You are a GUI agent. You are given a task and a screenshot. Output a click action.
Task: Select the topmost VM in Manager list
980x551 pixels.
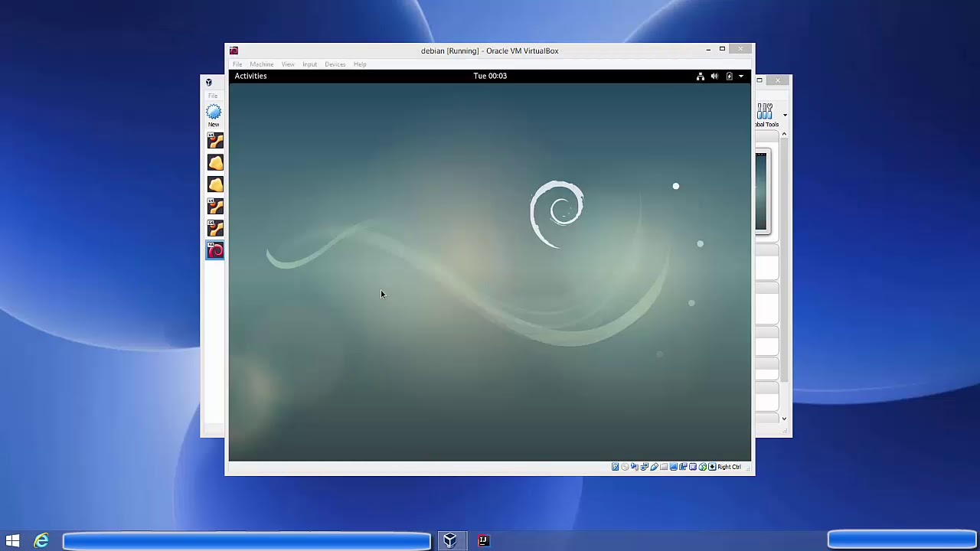pyautogui.click(x=215, y=141)
